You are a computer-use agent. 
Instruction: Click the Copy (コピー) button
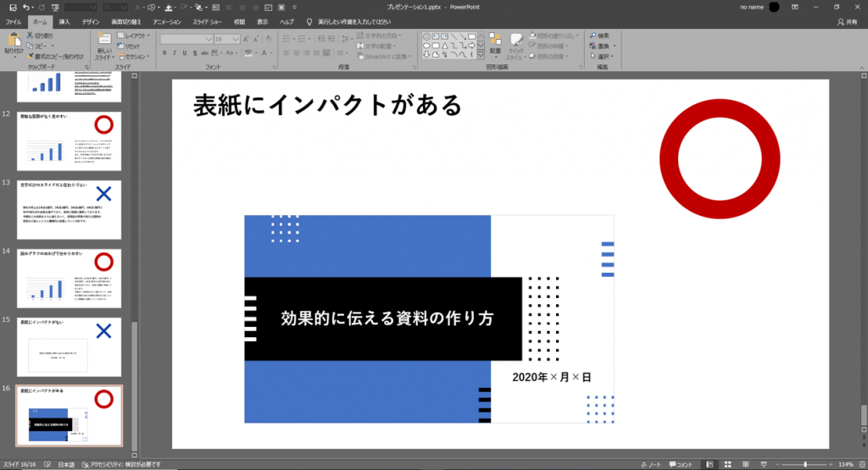[x=40, y=46]
